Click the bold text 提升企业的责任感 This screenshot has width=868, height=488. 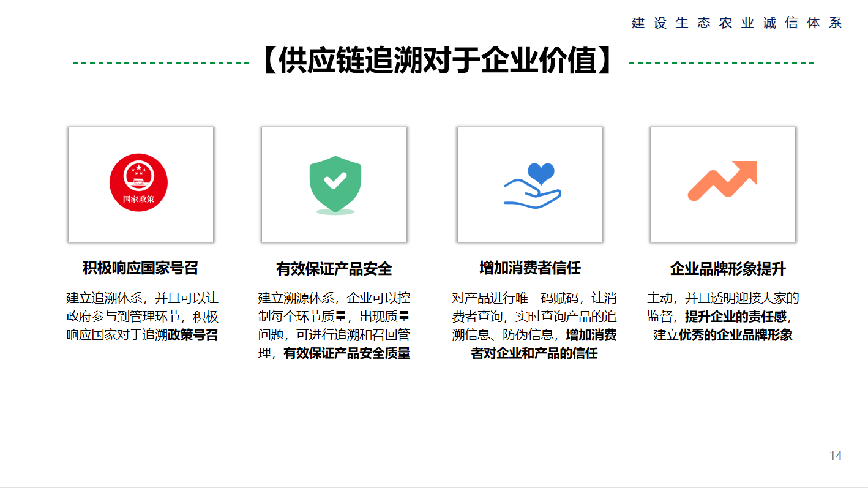(x=736, y=317)
